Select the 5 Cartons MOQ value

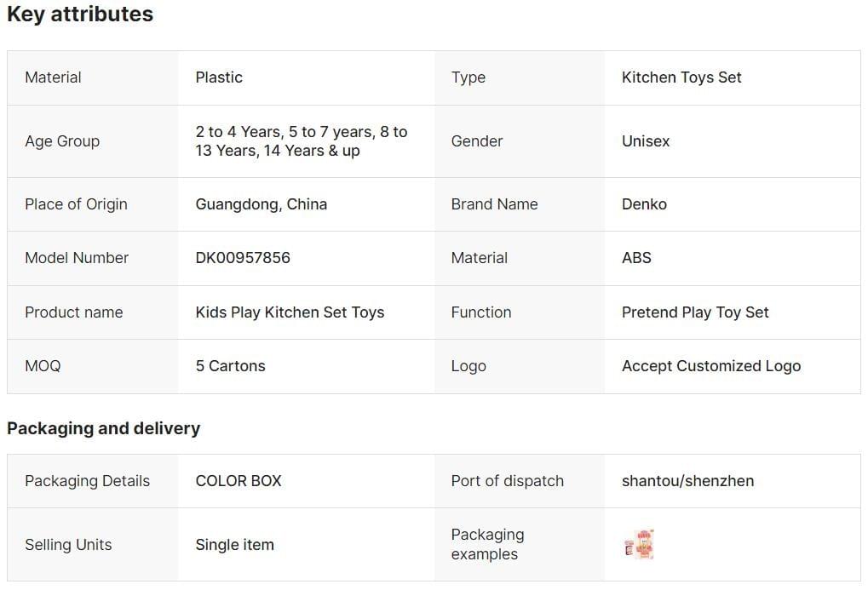230,366
